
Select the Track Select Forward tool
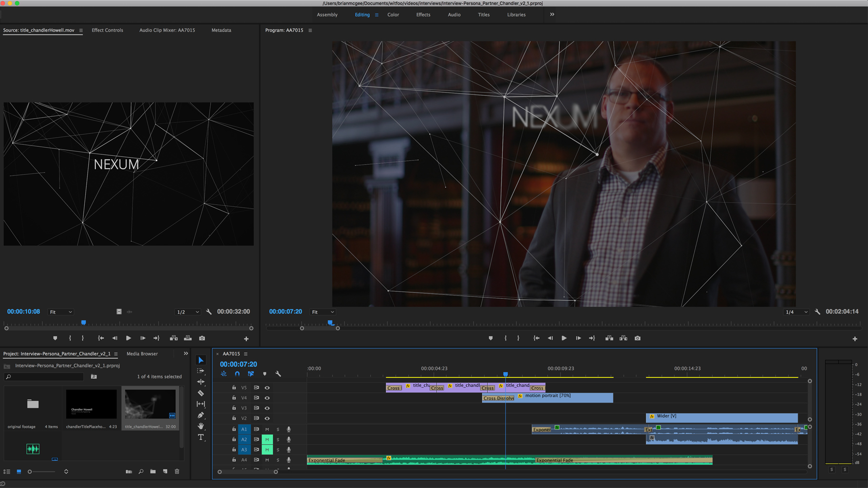tap(201, 371)
